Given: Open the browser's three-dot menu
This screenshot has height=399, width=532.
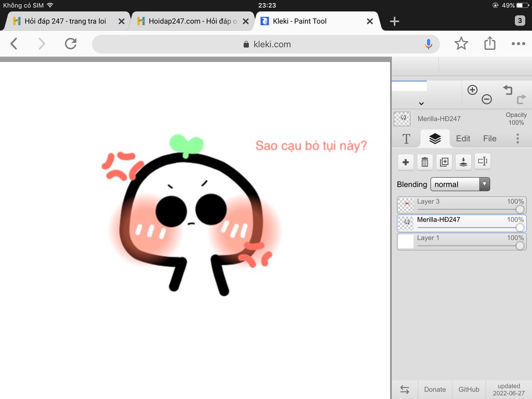Looking at the screenshot, I should click(x=518, y=44).
